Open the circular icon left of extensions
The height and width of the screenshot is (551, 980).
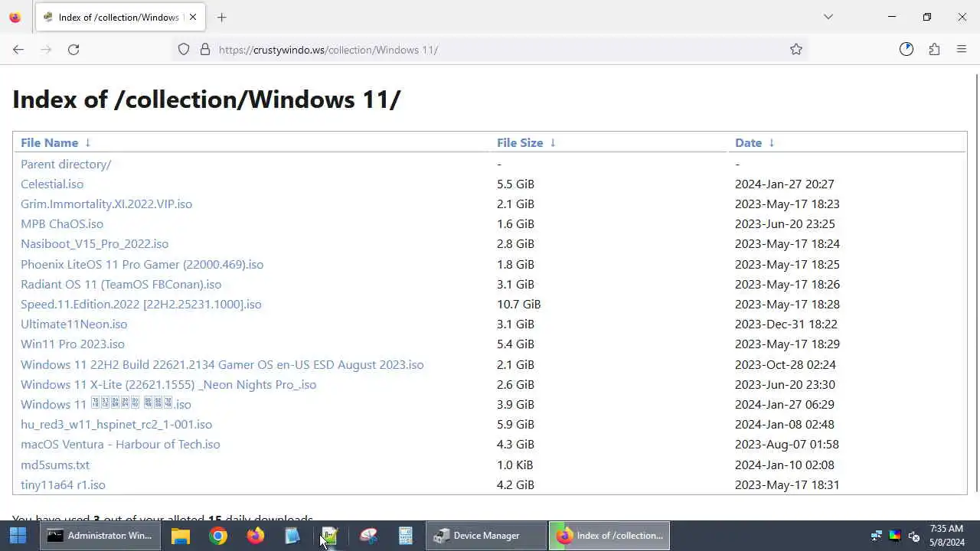pos(906,50)
